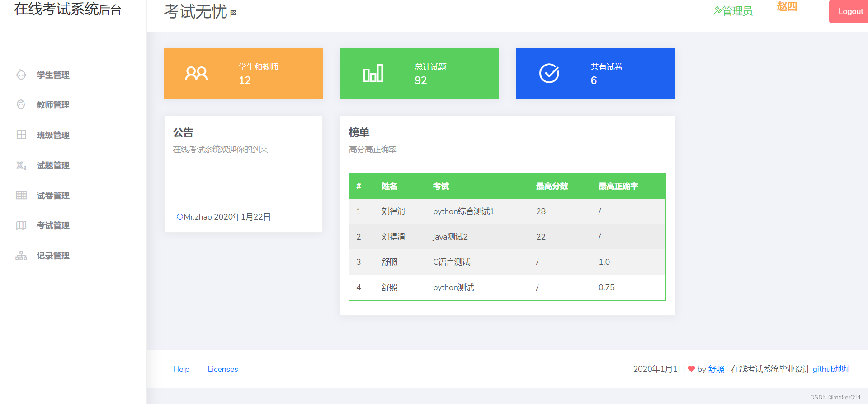Click the 高分高正确率 subtitle
868x404 pixels.
(373, 150)
